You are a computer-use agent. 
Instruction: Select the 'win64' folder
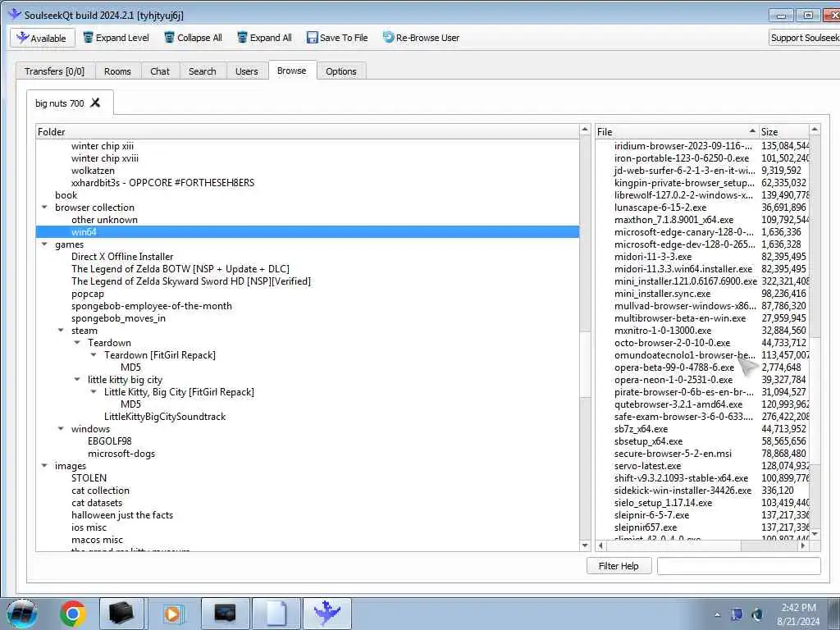pos(307,232)
